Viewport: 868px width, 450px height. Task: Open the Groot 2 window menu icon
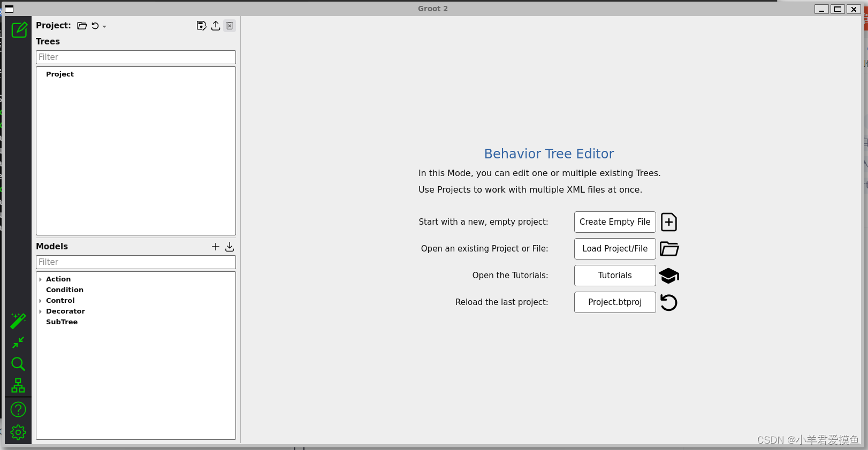9,9
